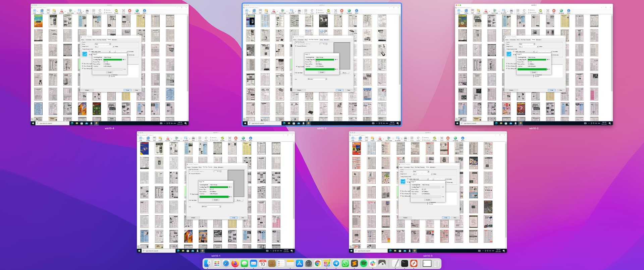Open Finder from the Dock
644x270 pixels.
pyautogui.click(x=207, y=264)
